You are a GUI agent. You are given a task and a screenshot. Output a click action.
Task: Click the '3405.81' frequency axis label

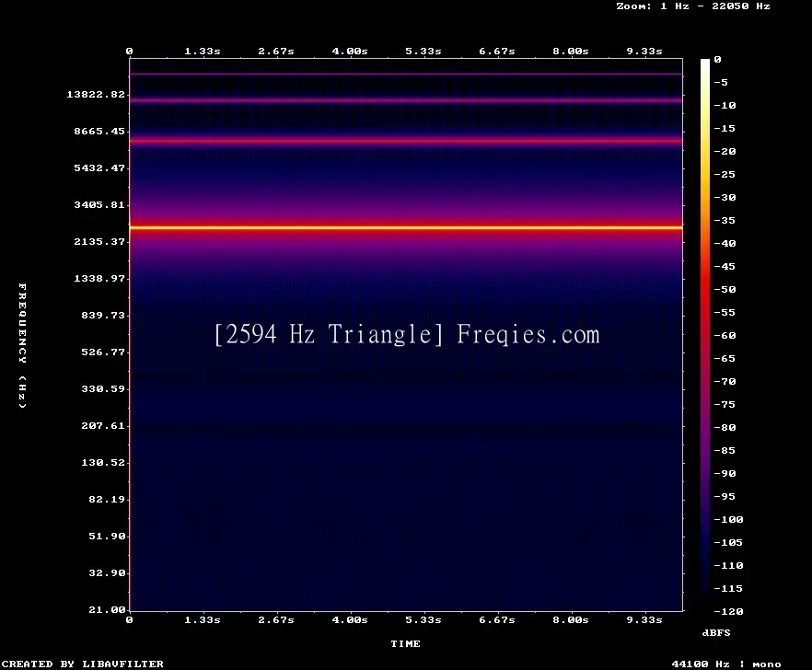tap(99, 204)
